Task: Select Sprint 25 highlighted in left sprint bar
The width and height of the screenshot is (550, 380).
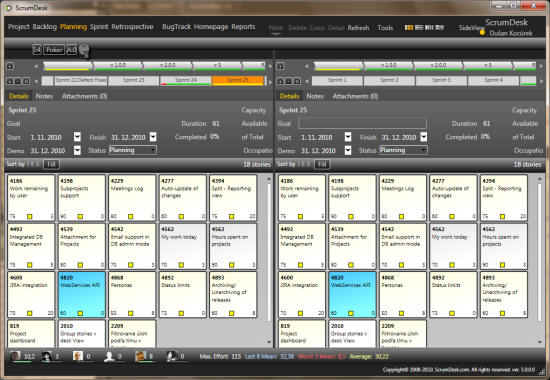Action: click(238, 81)
